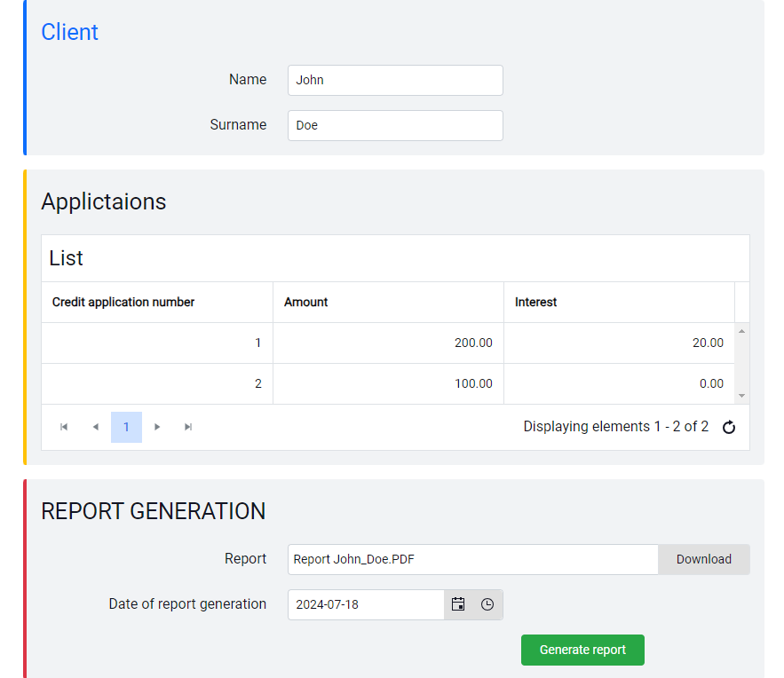Download the report file
The height and width of the screenshot is (678, 784).
click(x=704, y=559)
